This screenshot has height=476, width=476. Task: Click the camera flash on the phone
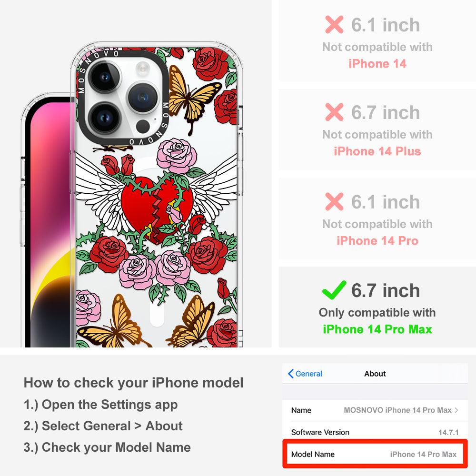click(142, 69)
